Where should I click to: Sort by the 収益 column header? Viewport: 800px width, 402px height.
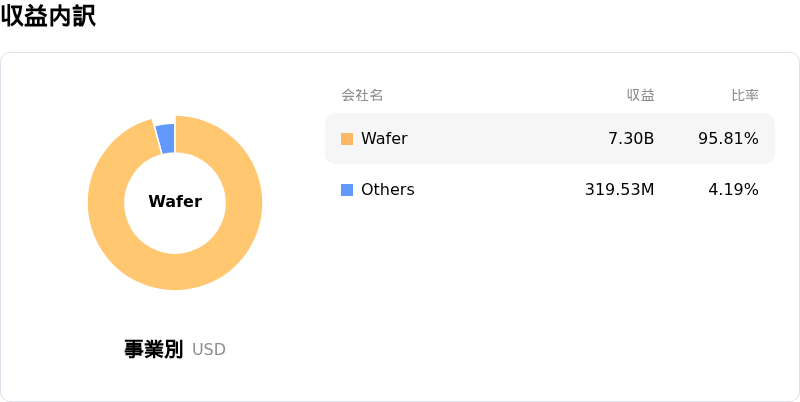tap(640, 96)
